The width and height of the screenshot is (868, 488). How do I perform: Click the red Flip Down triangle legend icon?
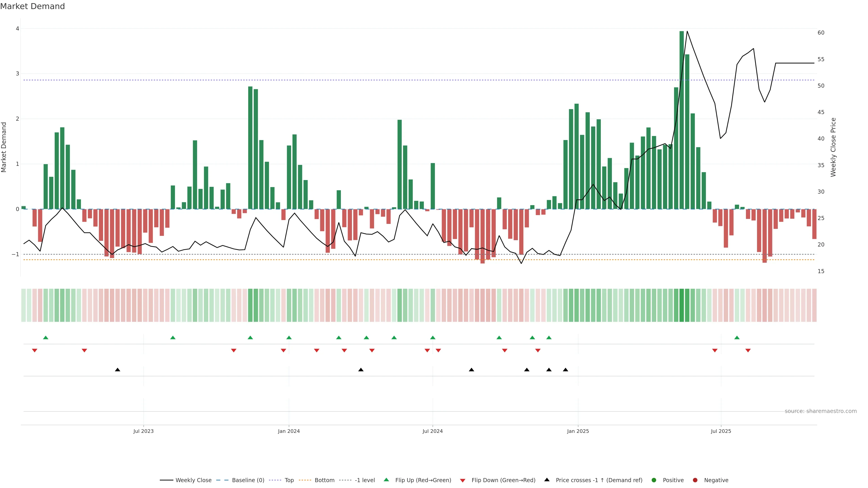coord(463,480)
